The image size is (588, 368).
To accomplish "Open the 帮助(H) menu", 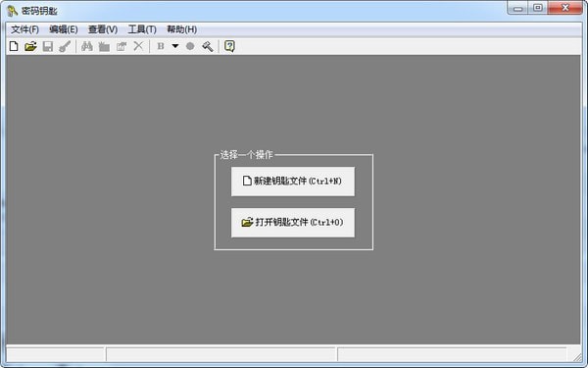I will coord(182,29).
